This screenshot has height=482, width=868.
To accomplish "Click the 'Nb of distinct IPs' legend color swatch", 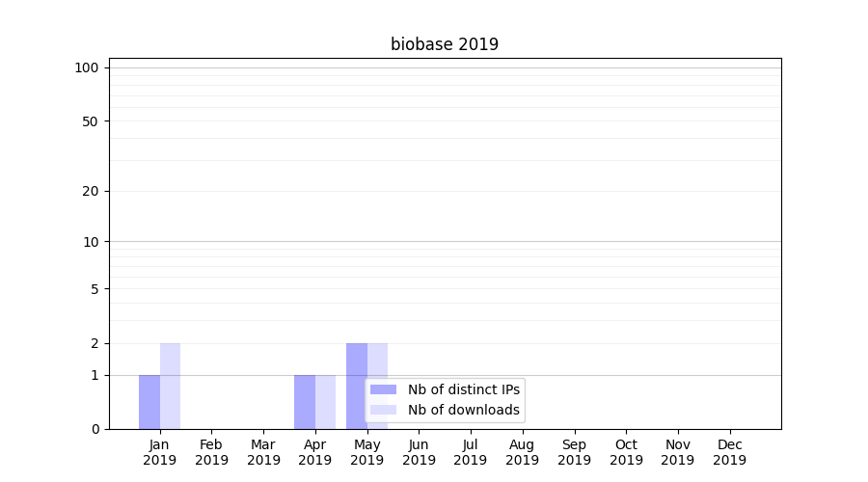I will coord(383,389).
